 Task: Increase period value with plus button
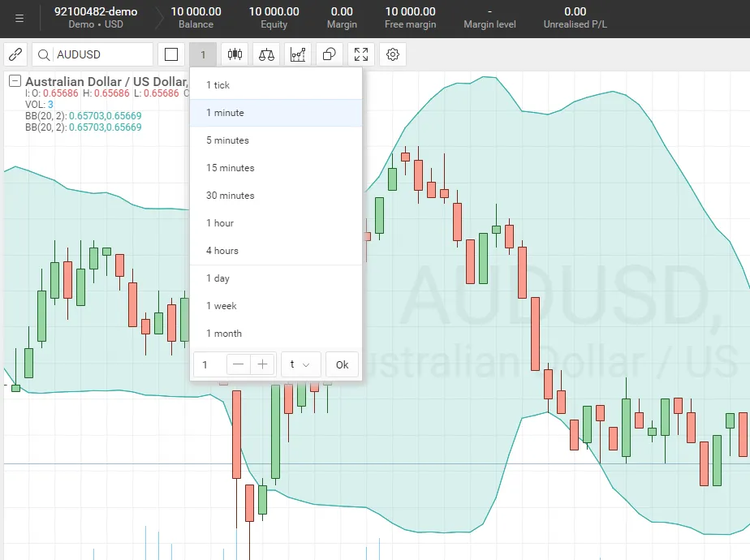pos(261,364)
